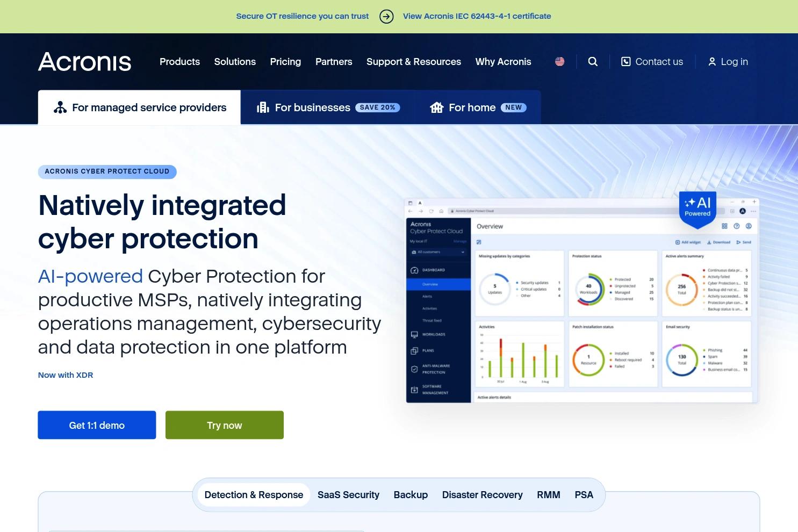Click the Contact us link
This screenshot has width=798, height=532.
tap(652, 62)
